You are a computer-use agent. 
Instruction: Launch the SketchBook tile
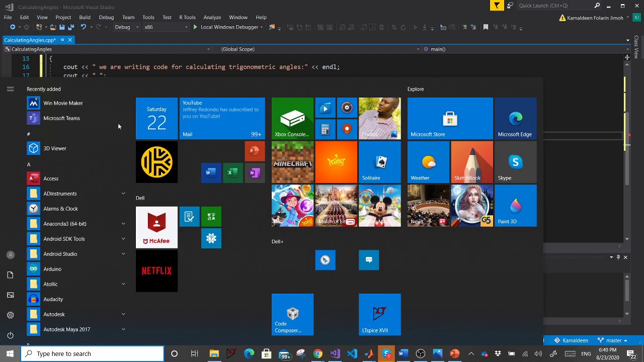coord(472,162)
